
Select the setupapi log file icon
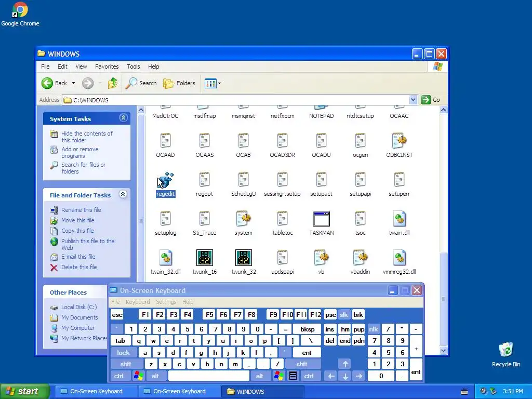(x=361, y=180)
